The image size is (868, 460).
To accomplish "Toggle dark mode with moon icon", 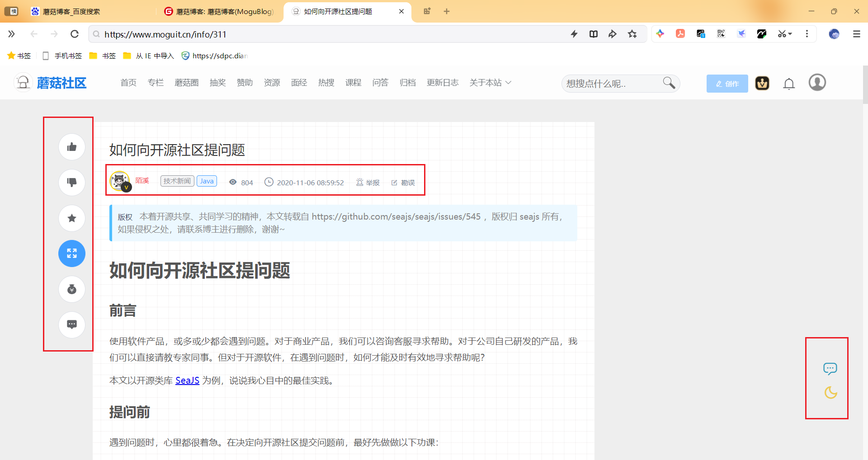I will (830, 392).
